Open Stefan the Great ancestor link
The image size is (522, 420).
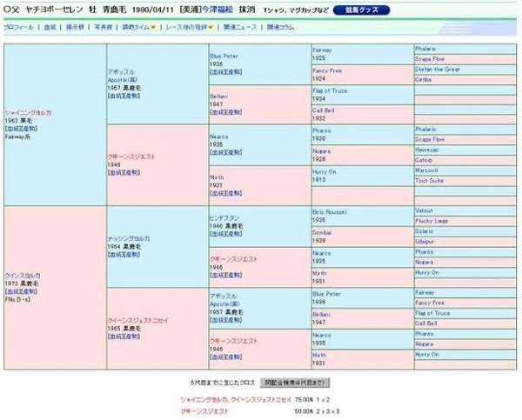click(437, 70)
